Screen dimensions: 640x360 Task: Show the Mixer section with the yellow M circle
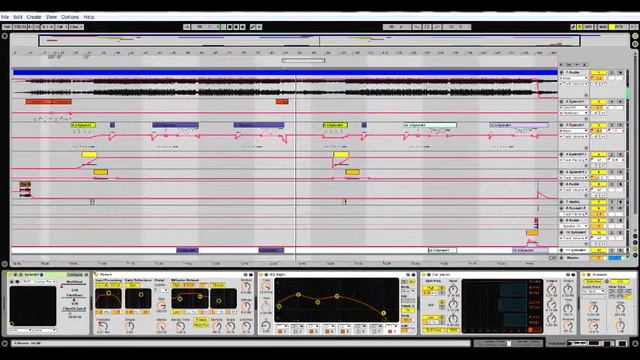pos(635,249)
